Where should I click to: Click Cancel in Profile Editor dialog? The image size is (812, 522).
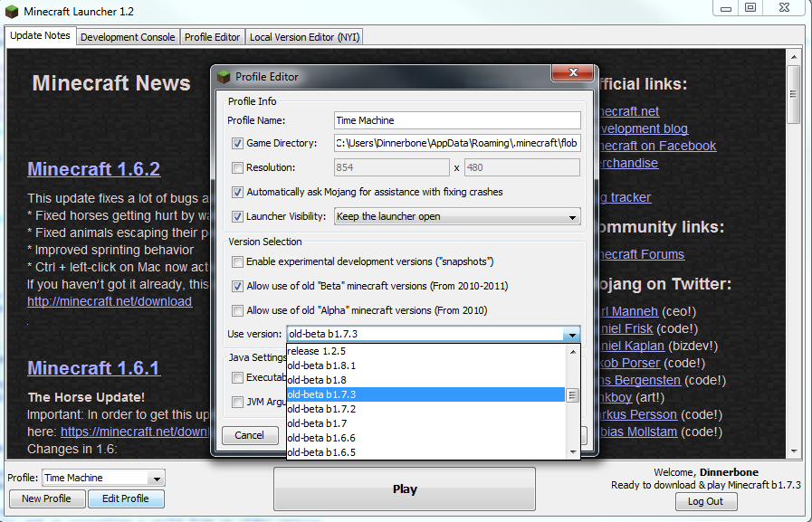click(x=250, y=435)
